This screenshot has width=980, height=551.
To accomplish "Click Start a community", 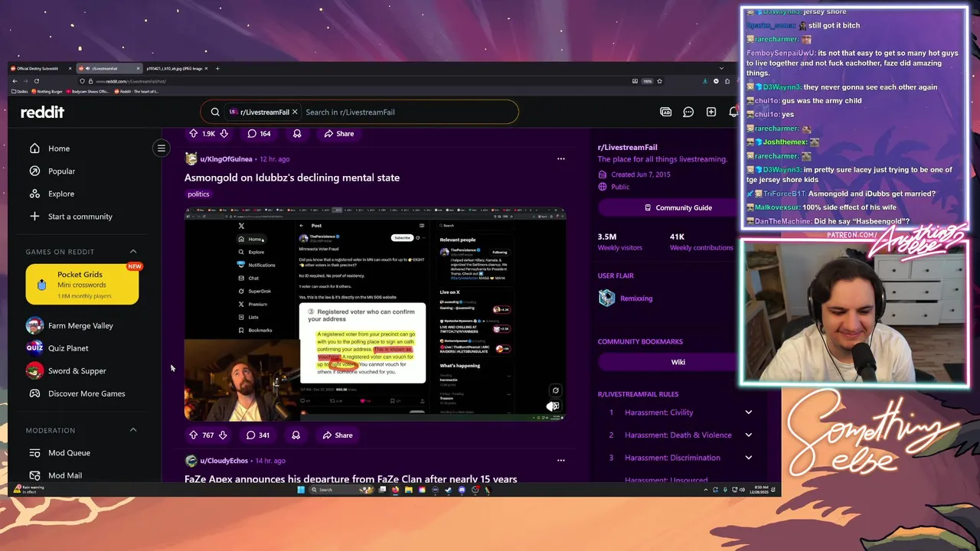I will pos(80,217).
